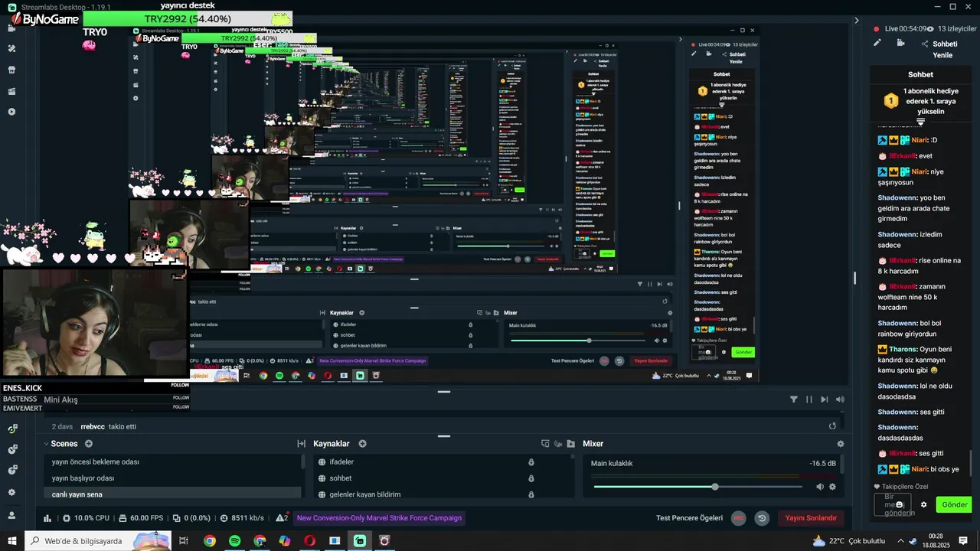Toggle lock on gelenler kayan bildirim source

point(531,494)
